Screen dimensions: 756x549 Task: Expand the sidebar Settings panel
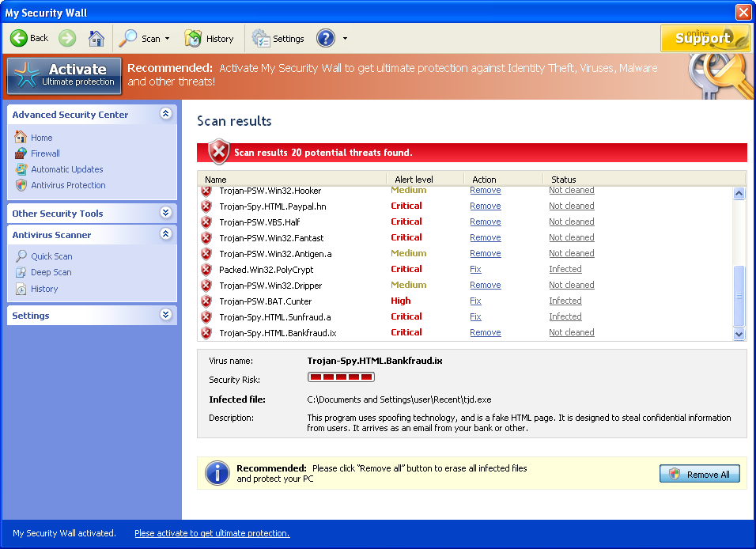coord(166,315)
